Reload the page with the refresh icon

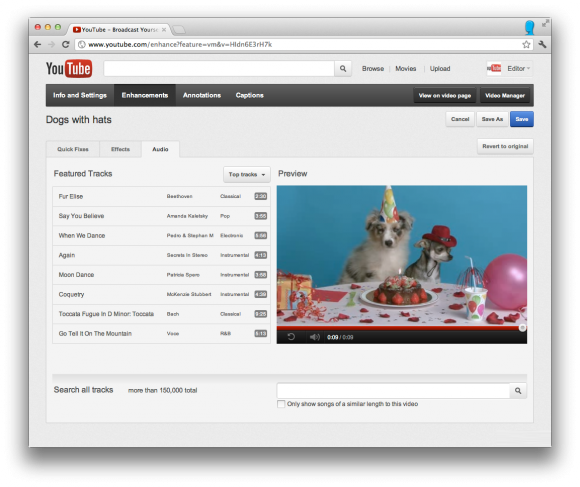click(65, 44)
